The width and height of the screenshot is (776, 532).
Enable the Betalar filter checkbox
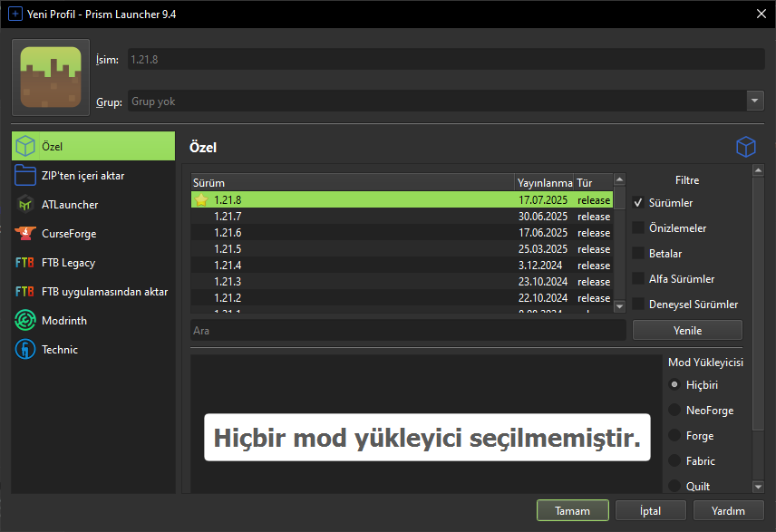638,253
